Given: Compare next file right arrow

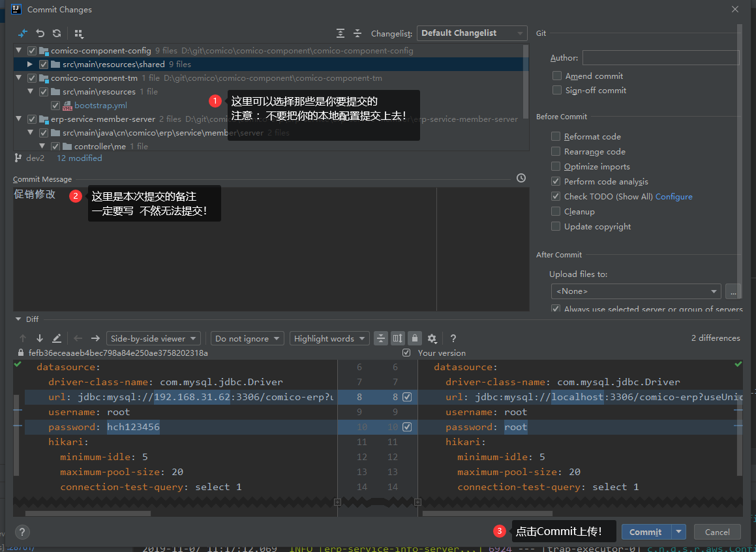Looking at the screenshot, I should [x=95, y=339].
